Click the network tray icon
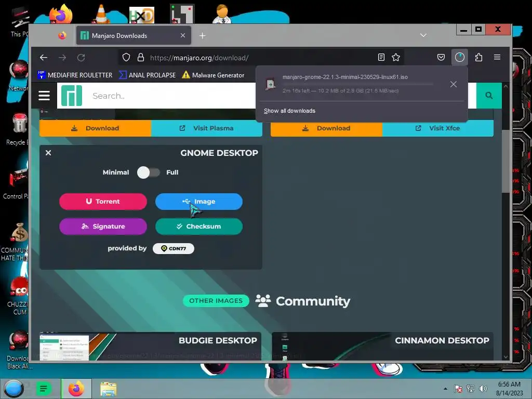The image size is (532, 399). [470, 389]
